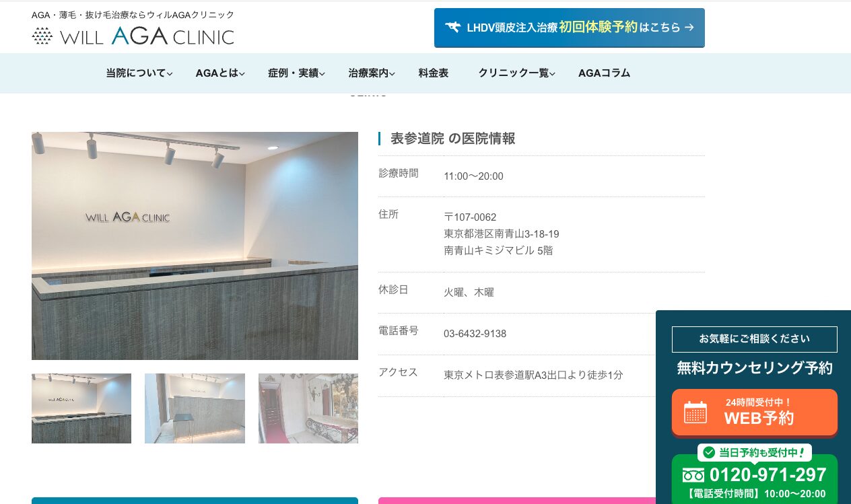This screenshot has height=504, width=851.
Task: Expand the クリニック一覧 menu
Action: pyautogui.click(x=516, y=73)
